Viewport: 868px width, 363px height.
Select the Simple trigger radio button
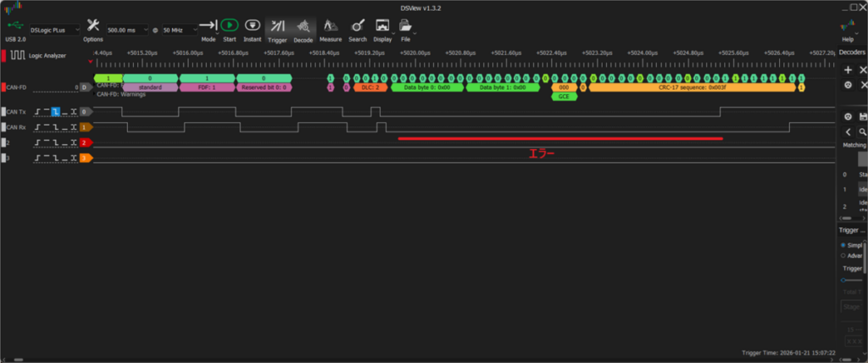[x=844, y=243]
